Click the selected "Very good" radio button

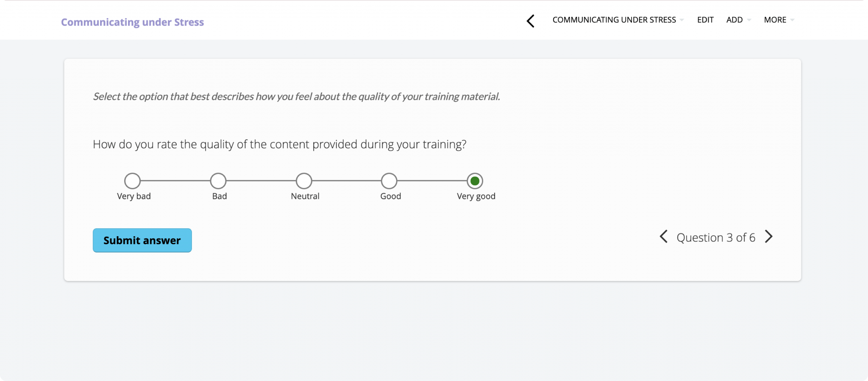[x=475, y=181]
